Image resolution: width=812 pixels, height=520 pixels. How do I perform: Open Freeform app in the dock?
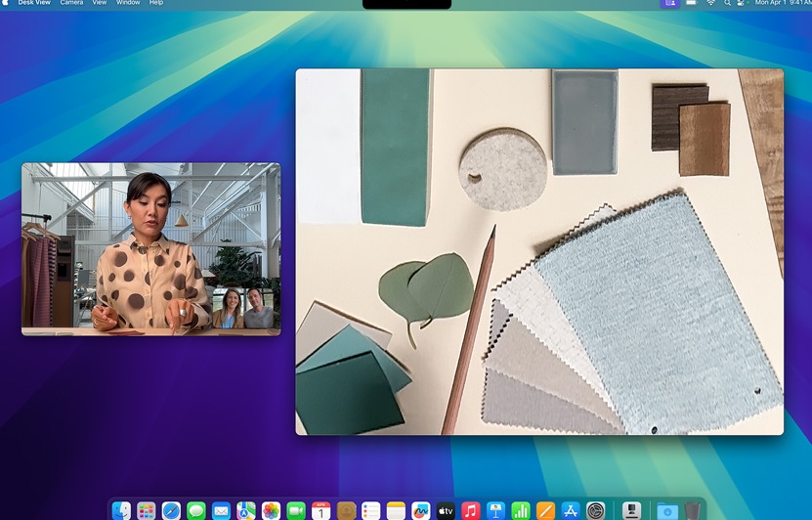pos(421,511)
